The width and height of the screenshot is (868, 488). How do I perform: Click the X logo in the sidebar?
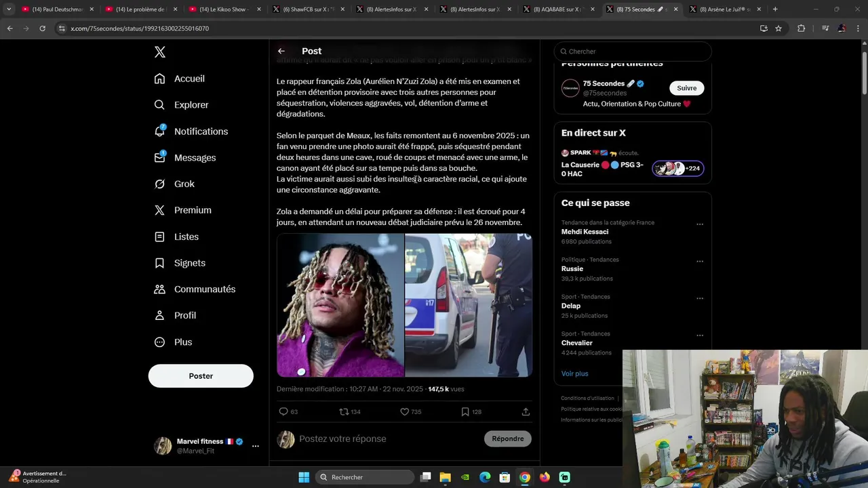159,52
